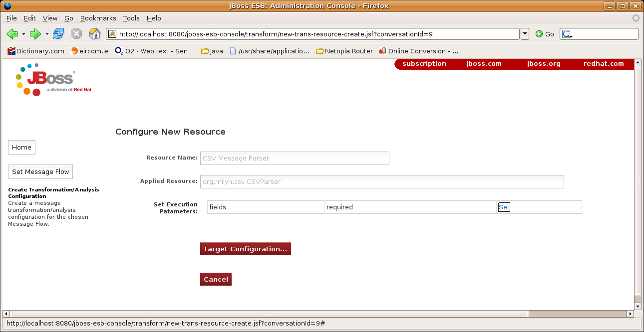Open the Bookmarks menu
This screenshot has width=644, height=332.
pyautogui.click(x=98, y=18)
